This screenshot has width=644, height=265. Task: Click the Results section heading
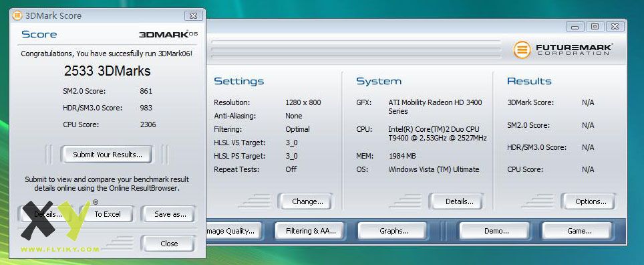(x=529, y=81)
